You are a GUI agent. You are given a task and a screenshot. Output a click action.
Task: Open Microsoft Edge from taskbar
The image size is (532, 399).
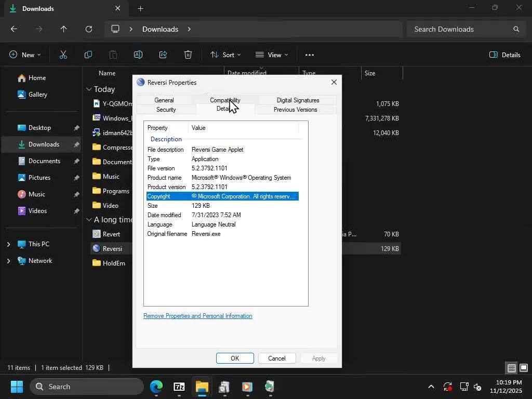click(x=156, y=387)
